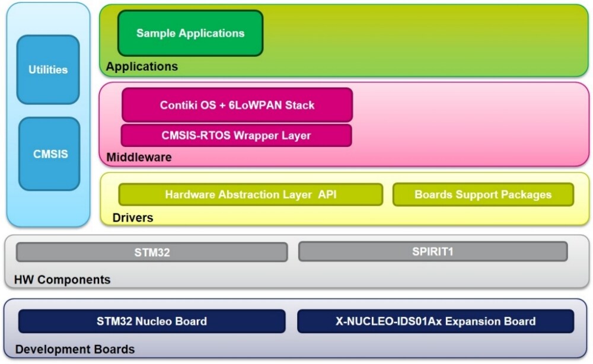The image size is (593, 364).
Task: Click the Boards Support Packages block
Action: pos(483,194)
